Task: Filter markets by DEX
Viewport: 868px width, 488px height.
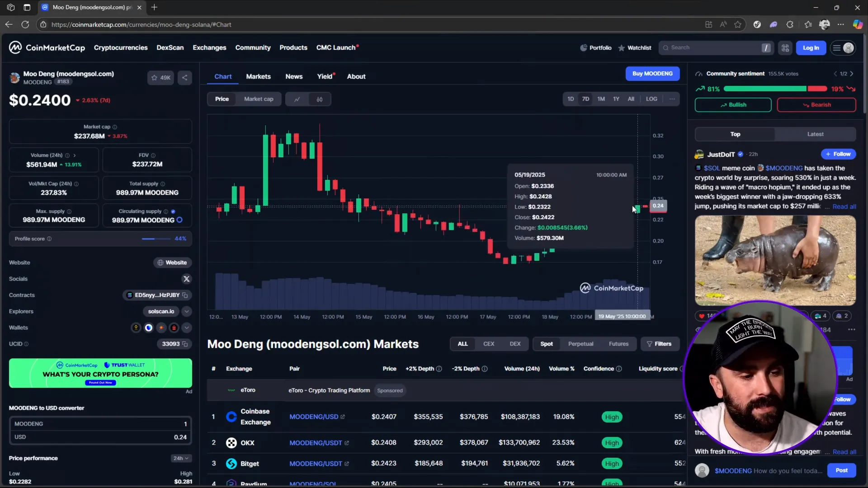Action: tap(515, 344)
